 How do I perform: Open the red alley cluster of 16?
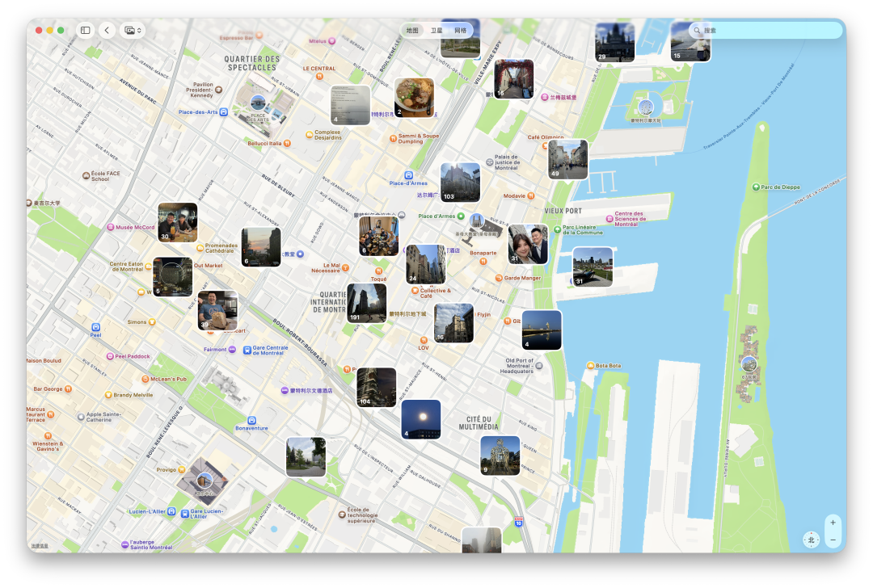point(514,79)
